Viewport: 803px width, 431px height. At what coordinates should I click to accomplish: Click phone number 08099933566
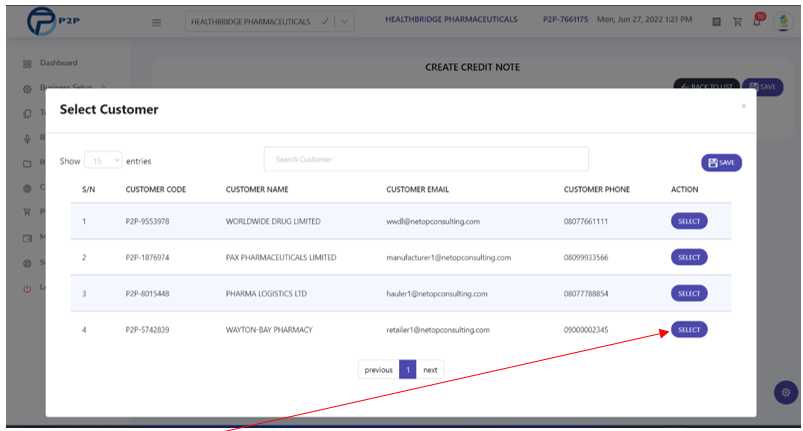[x=586, y=257]
